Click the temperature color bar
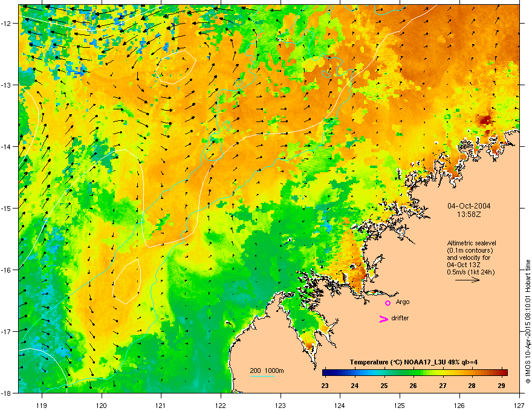 point(415,373)
